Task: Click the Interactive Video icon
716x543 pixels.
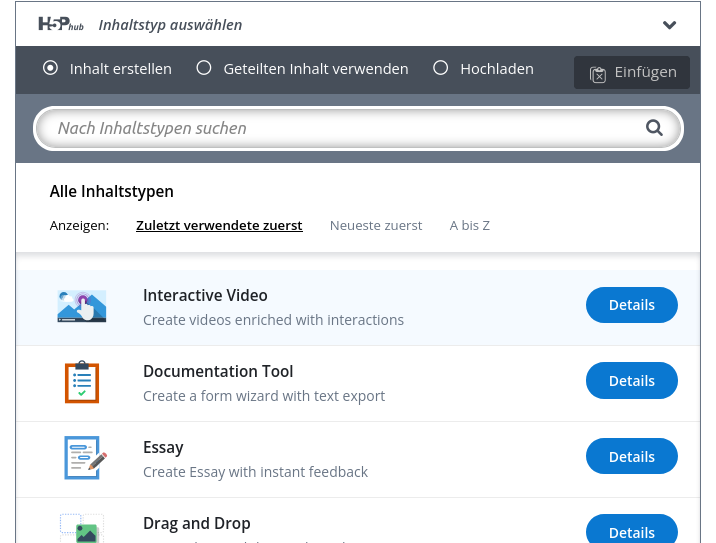Action: pos(82,306)
